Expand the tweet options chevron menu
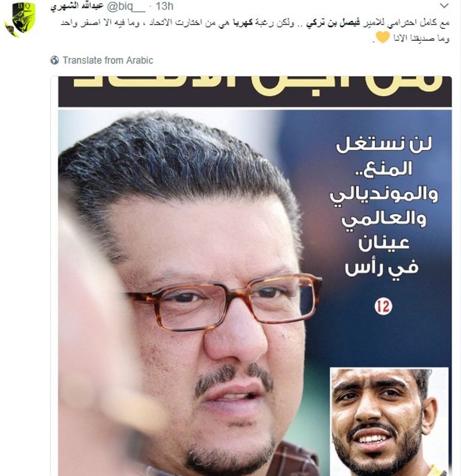This screenshot has height=476, width=461. [444, 6]
